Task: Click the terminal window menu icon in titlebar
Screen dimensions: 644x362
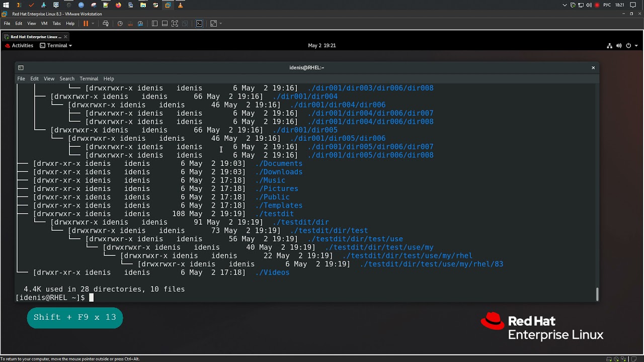Action: pos(21,67)
